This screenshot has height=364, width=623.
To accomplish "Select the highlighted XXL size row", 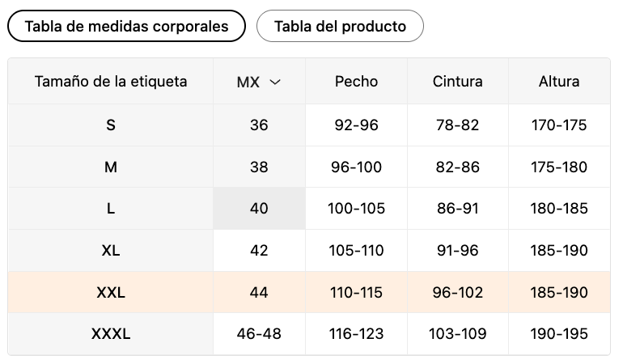I will (111, 293).
